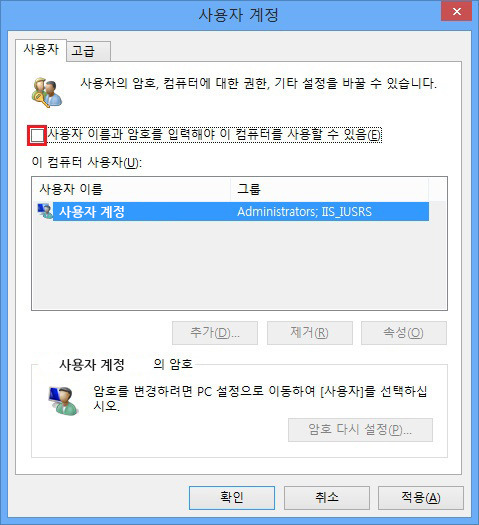Confirm with the 확인 button
Viewport: 479px width, 525px height.
point(232,498)
